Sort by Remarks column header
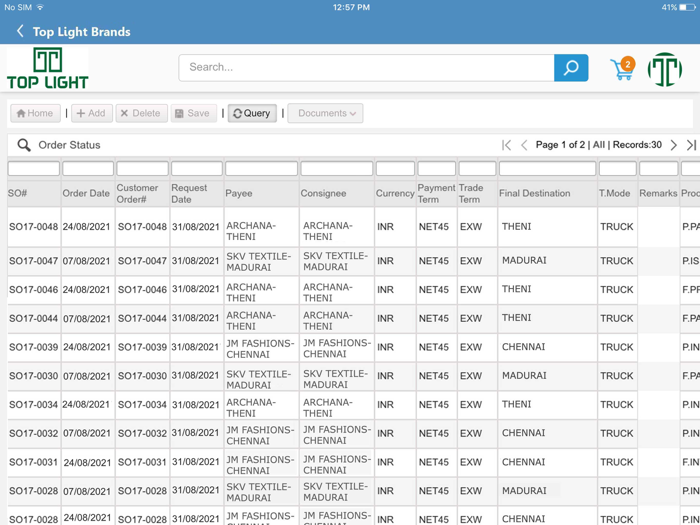 point(658,193)
